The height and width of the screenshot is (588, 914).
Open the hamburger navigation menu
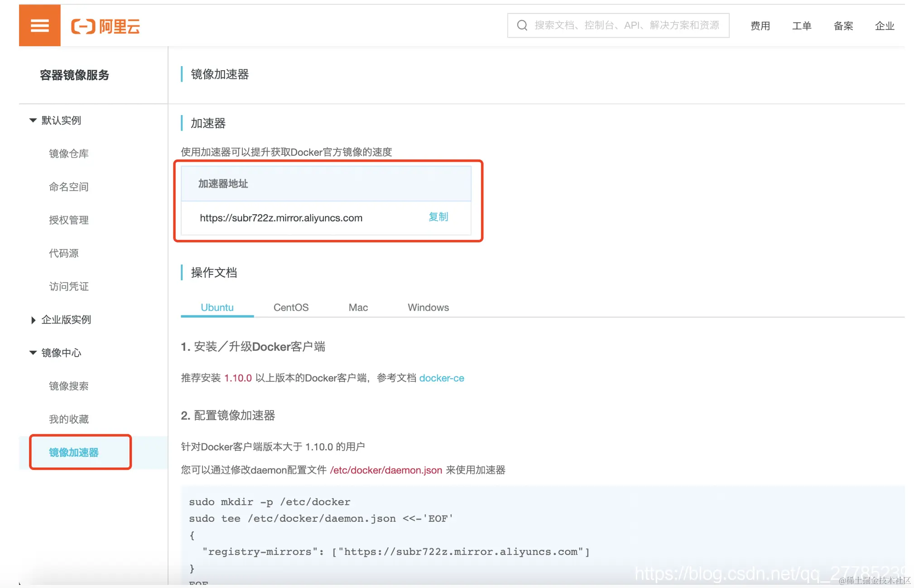[39, 25]
